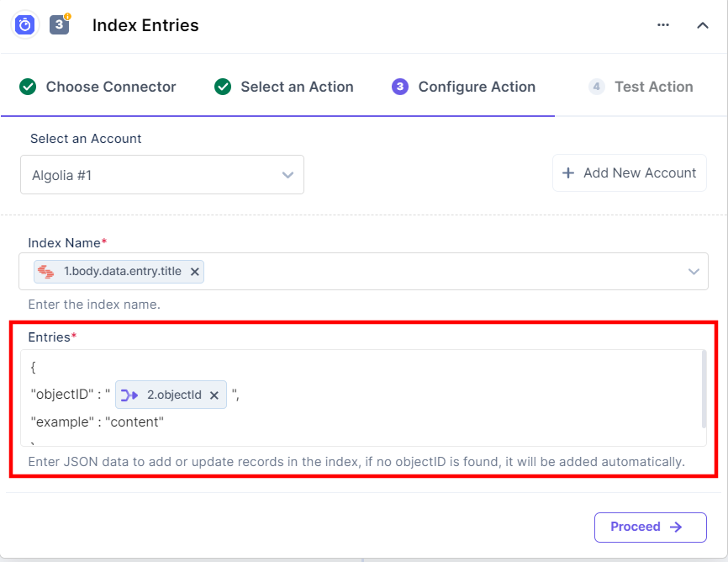The width and height of the screenshot is (728, 562).
Task: Click the step 3 badge icon with notification
Action: (x=58, y=24)
